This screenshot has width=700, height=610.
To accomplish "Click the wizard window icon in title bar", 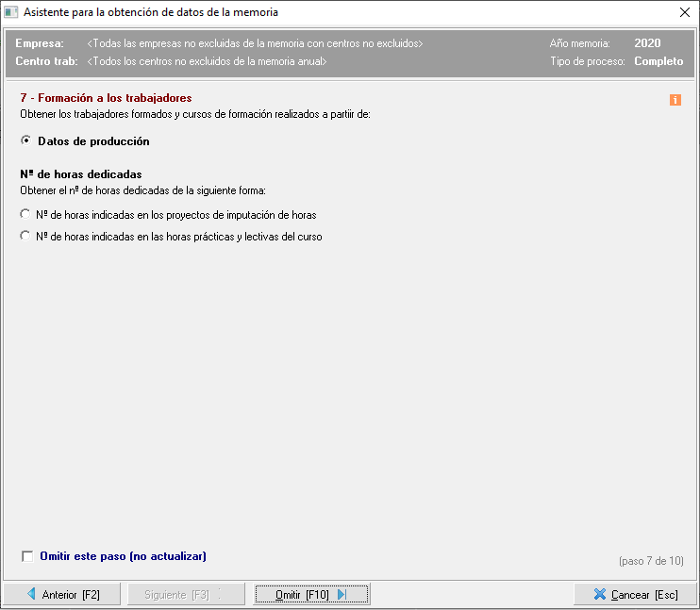I will [11, 13].
